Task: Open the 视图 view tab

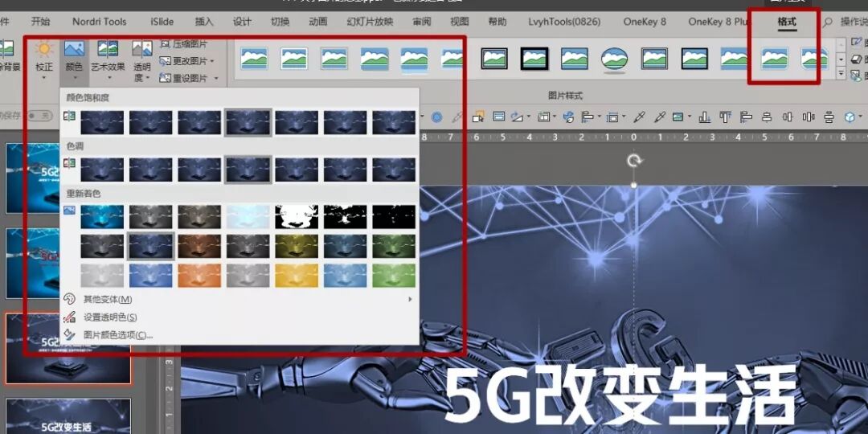Action: pyautogui.click(x=460, y=22)
